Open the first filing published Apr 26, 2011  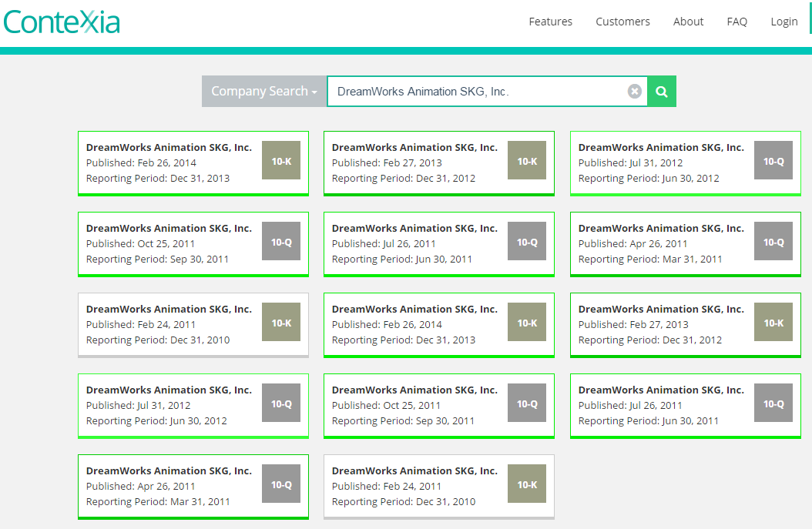point(686,244)
